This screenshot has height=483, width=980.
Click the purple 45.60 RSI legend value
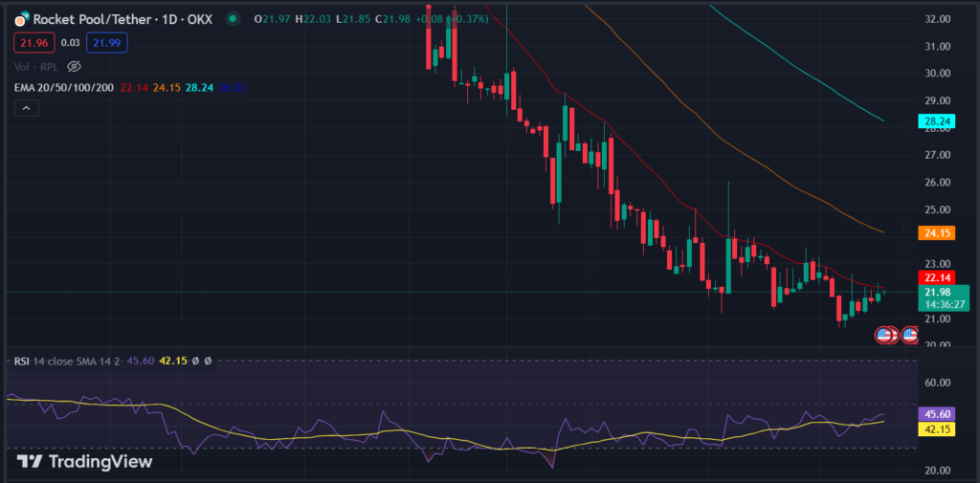point(140,361)
